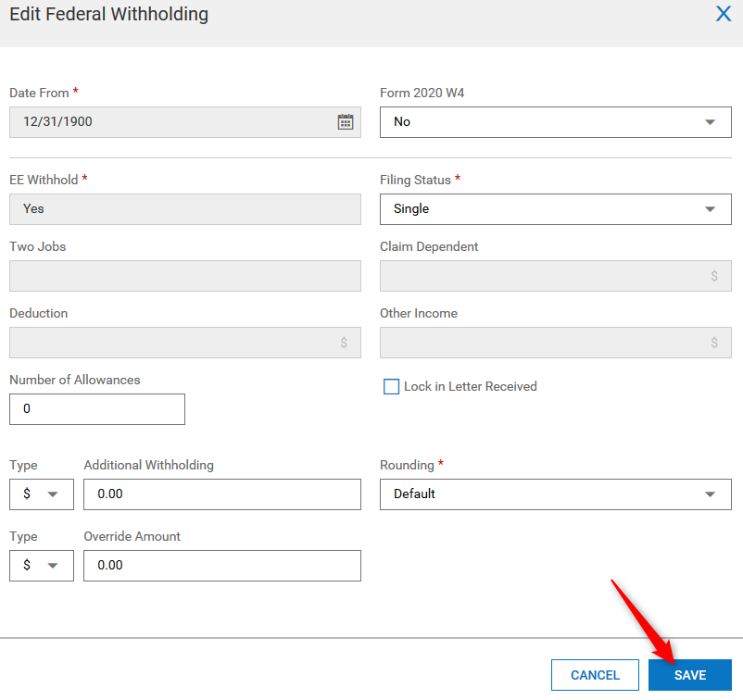Click CANCEL to discard changes

click(x=595, y=674)
